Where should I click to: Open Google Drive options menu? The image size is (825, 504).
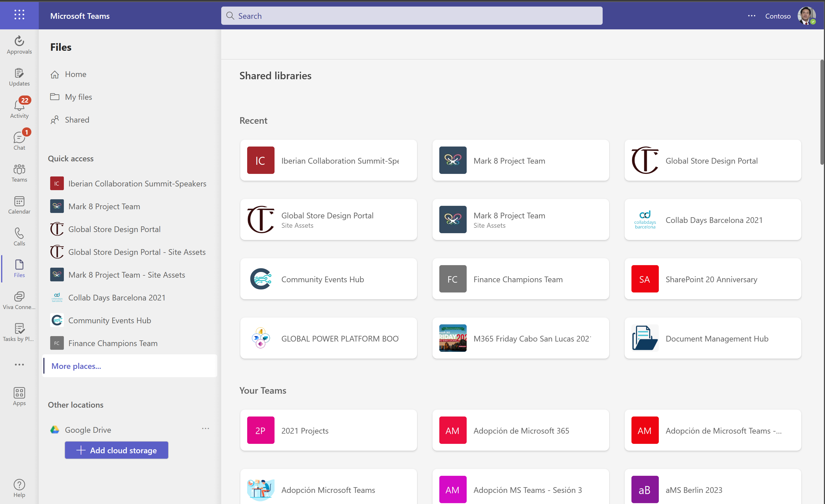206,429
